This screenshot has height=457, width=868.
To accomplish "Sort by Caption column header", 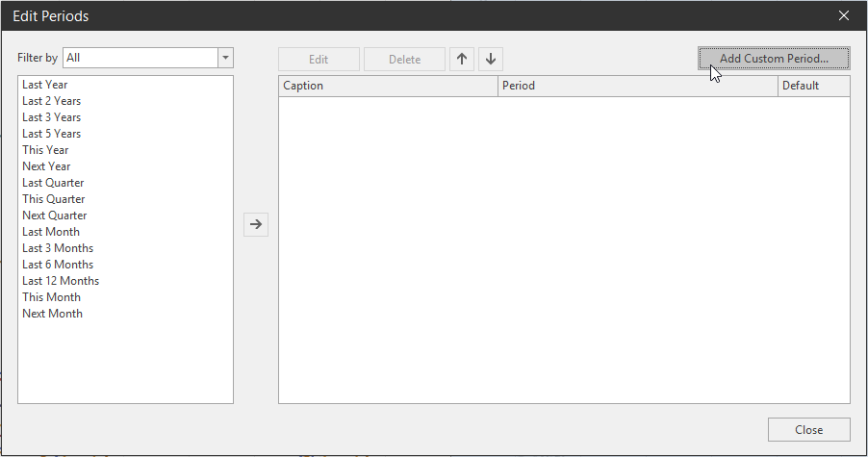I will [388, 86].
